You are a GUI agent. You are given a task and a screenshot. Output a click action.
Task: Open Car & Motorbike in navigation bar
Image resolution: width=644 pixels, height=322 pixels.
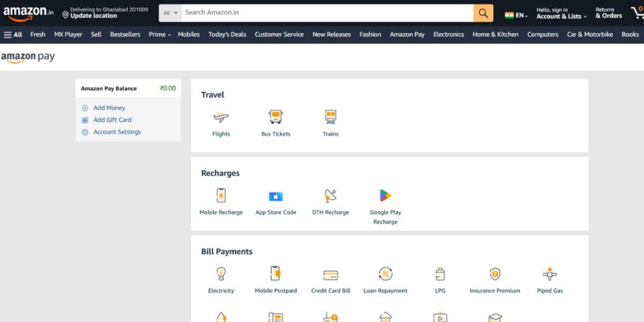tap(590, 35)
